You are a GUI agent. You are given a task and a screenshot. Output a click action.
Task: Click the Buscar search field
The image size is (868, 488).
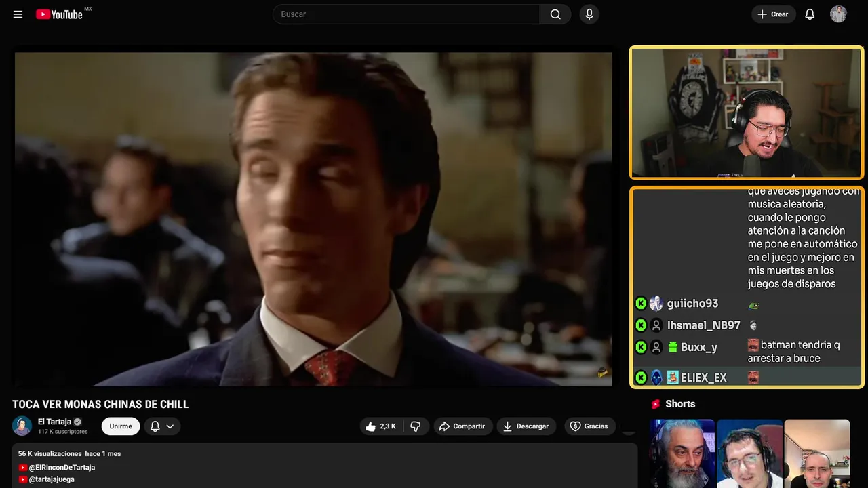tap(406, 14)
